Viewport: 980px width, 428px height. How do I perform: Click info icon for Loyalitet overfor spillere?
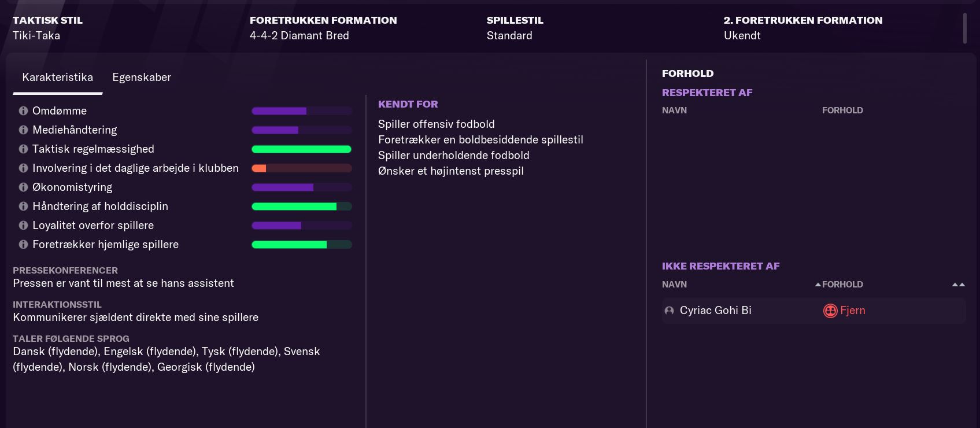pos(23,225)
